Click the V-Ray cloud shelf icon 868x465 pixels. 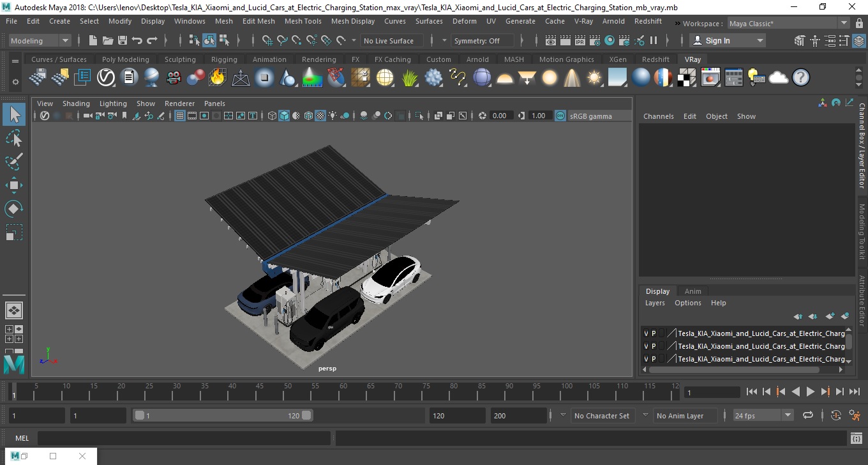click(779, 78)
